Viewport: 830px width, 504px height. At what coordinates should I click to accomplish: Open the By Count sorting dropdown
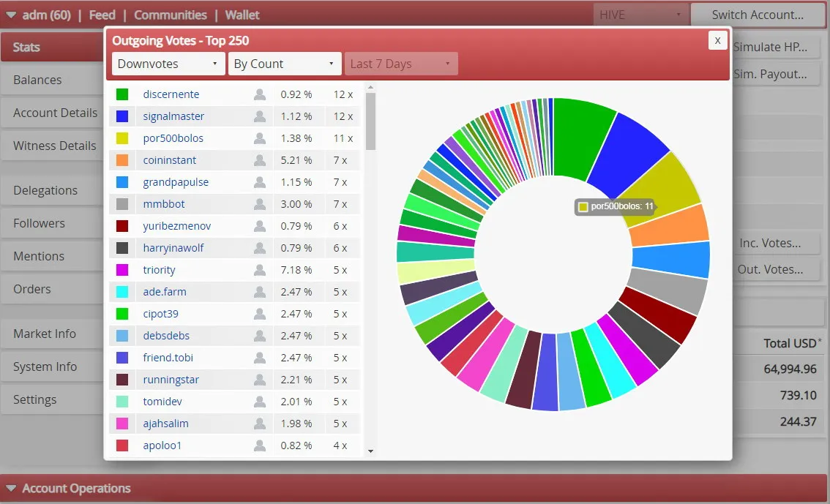point(284,64)
